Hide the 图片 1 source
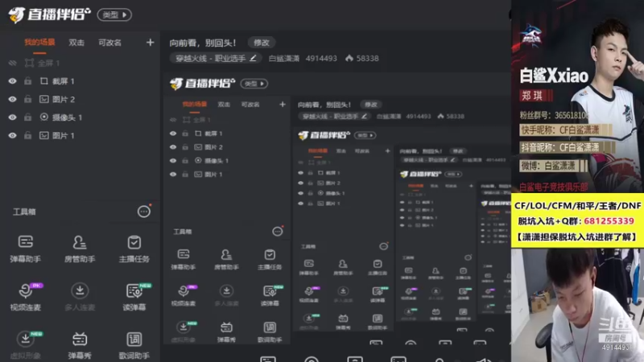Viewport: 644px width, 362px height. (x=12, y=135)
